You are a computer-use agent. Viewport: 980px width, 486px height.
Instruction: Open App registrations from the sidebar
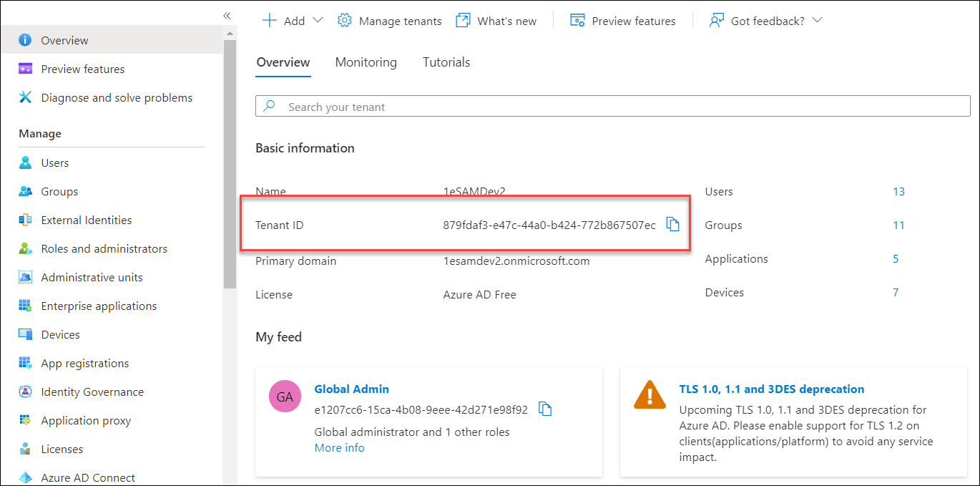[x=84, y=364]
